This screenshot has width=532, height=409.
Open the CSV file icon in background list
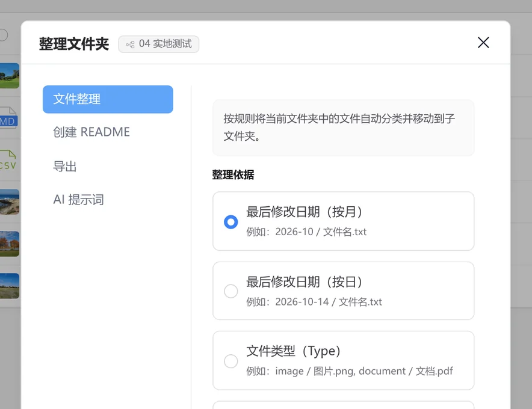pyautogui.click(x=8, y=160)
